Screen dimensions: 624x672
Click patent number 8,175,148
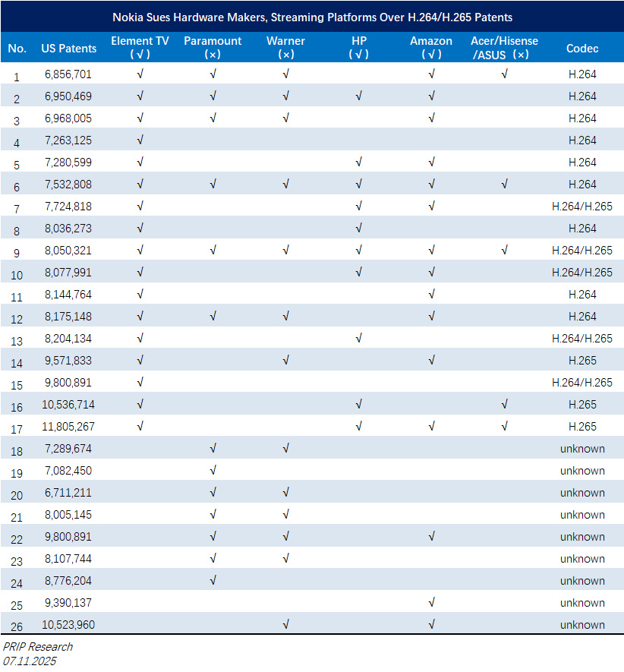(x=68, y=317)
